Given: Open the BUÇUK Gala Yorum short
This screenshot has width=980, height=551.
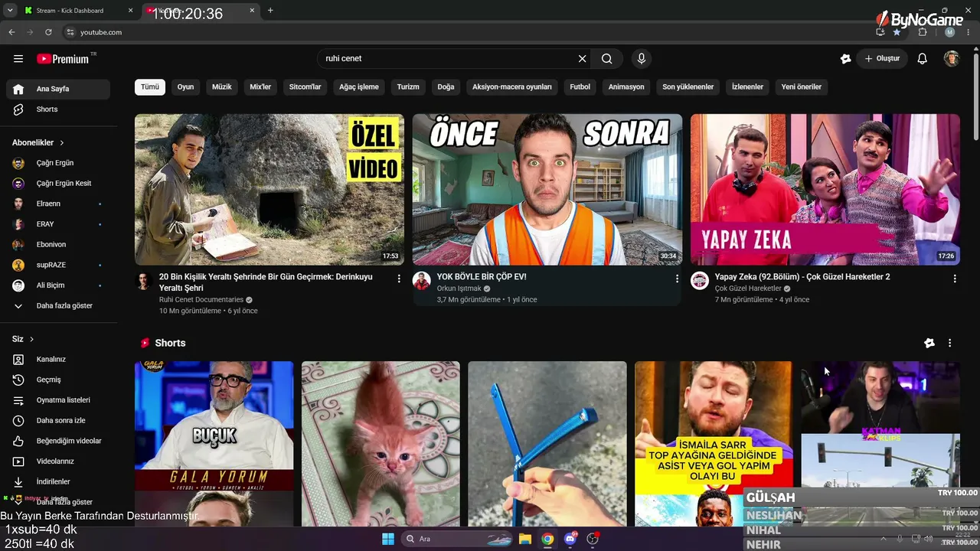Looking at the screenshot, I should (214, 444).
